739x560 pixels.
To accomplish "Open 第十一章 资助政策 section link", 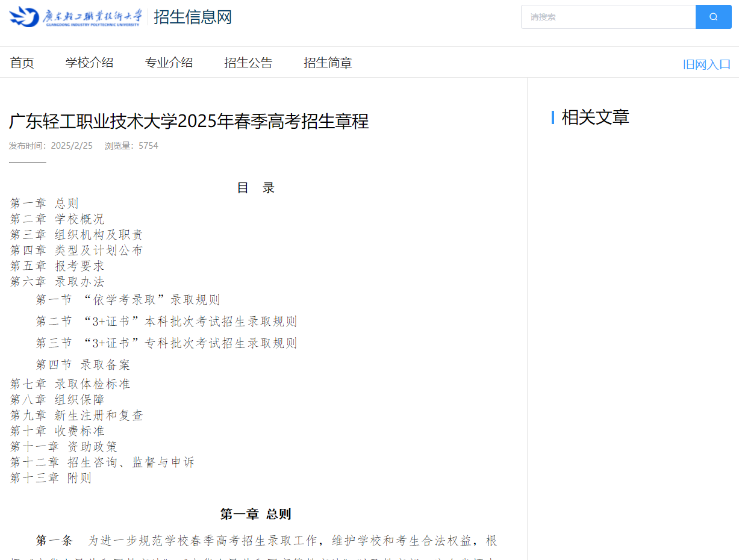I will (64, 446).
